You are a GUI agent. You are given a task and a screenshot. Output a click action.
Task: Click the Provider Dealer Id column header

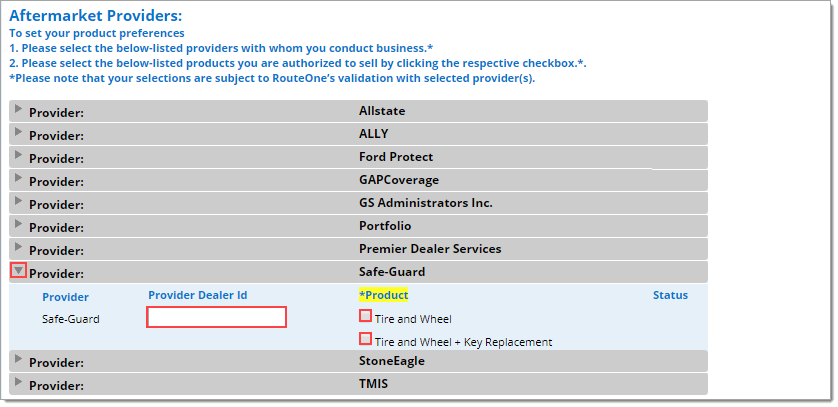click(x=198, y=295)
